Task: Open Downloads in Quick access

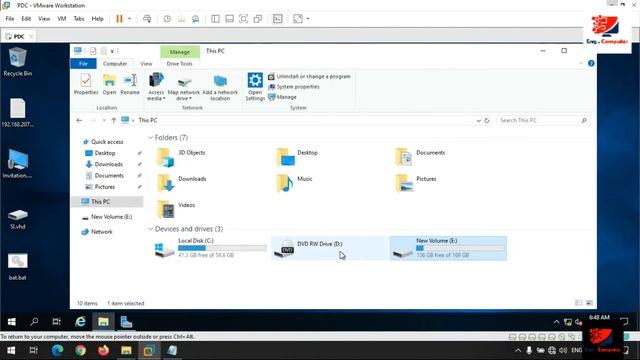Action: 109,164
